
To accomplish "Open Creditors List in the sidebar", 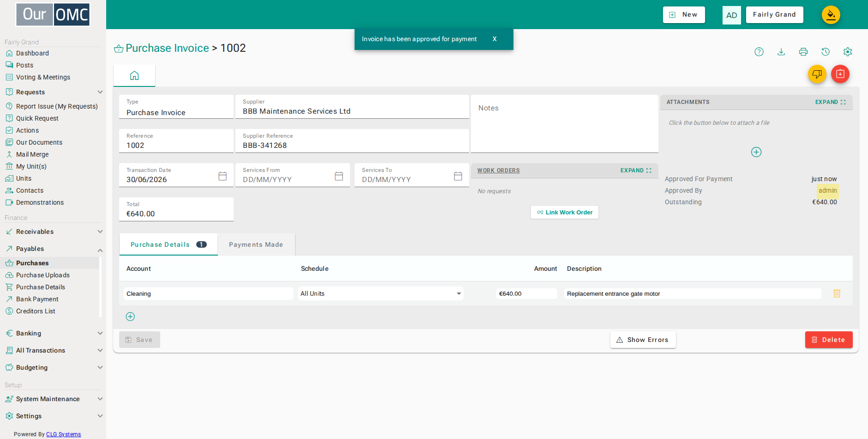I will click(x=36, y=311).
